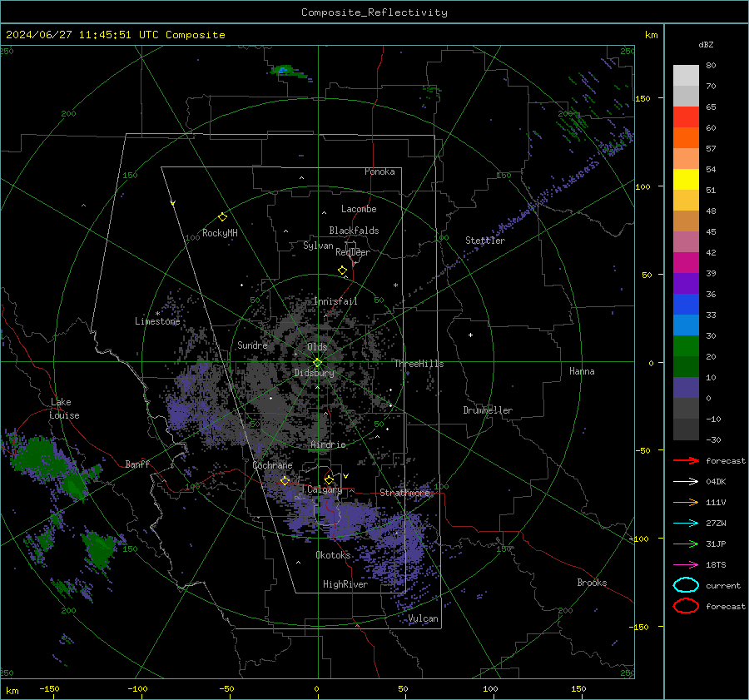Click the yellow diamond marker below RedDeer

(x=342, y=271)
